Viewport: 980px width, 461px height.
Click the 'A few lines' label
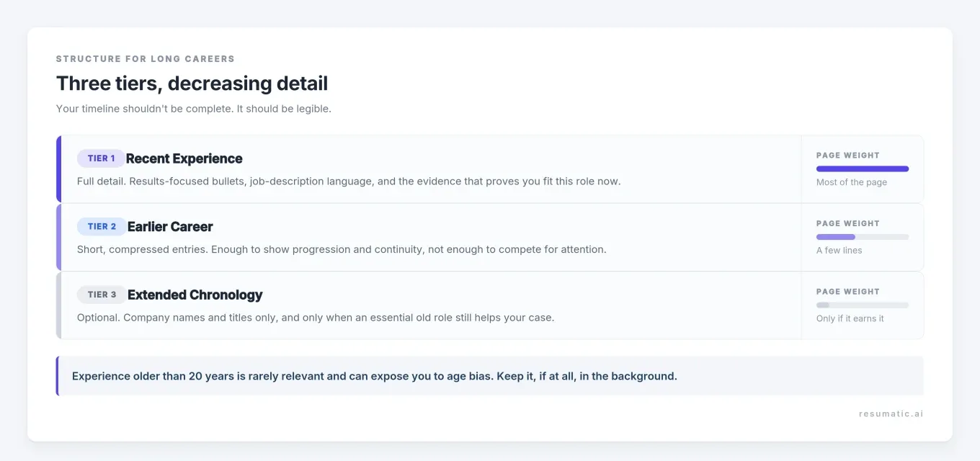click(x=839, y=251)
